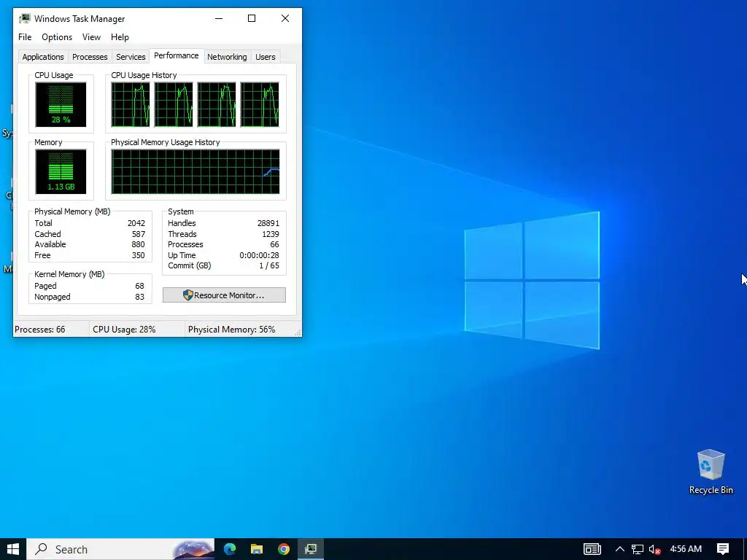
Task: Launch Microsoft Edge from the taskbar
Action: pos(230,549)
